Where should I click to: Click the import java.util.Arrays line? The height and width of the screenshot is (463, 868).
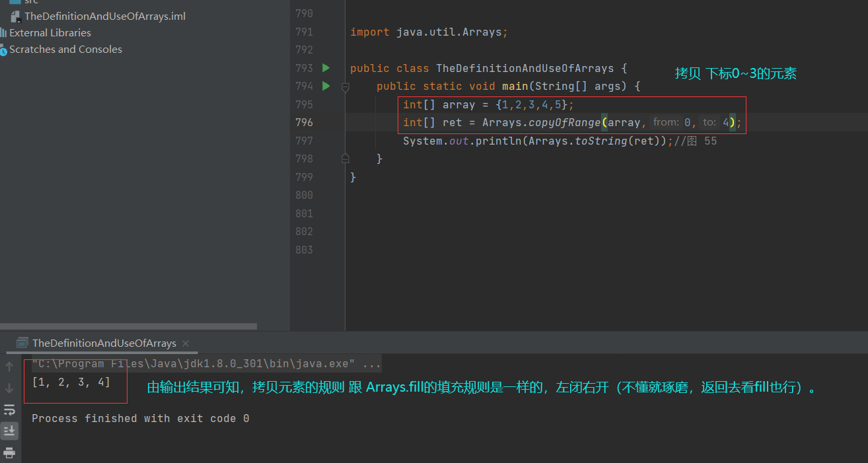[429, 32]
